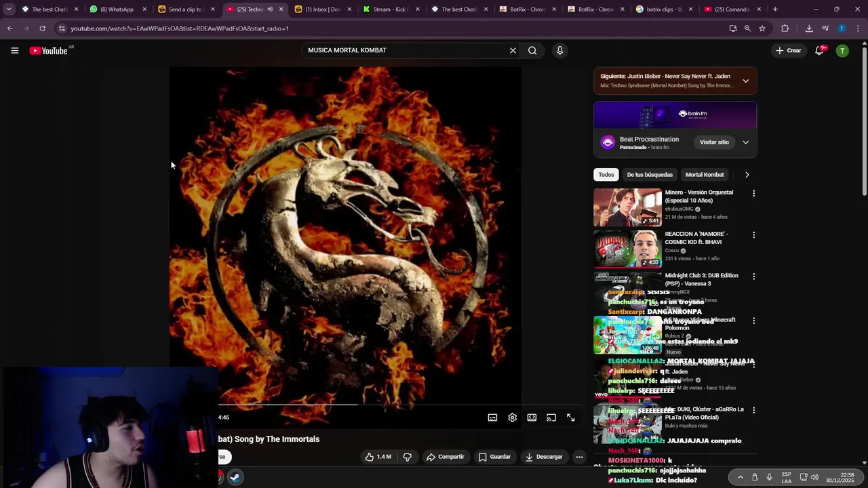Screen dimensions: 868x488
Task: Reload the YouTube page
Action: 42,28
